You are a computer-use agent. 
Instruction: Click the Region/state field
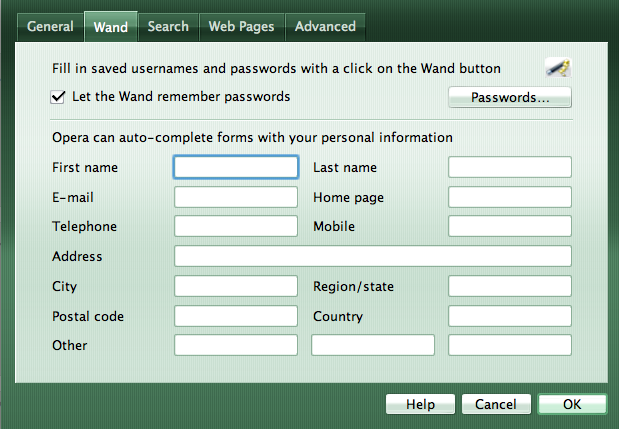pyautogui.click(x=510, y=286)
